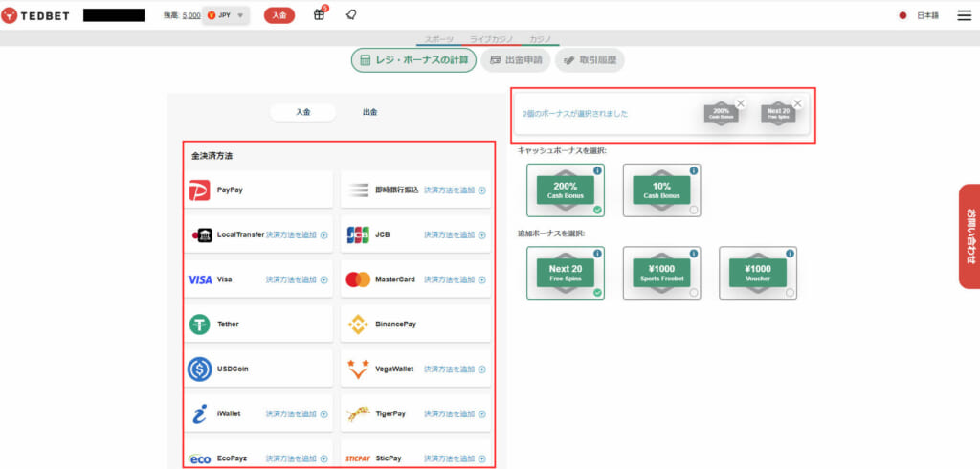Select the 入金 toggle tab

point(303,113)
